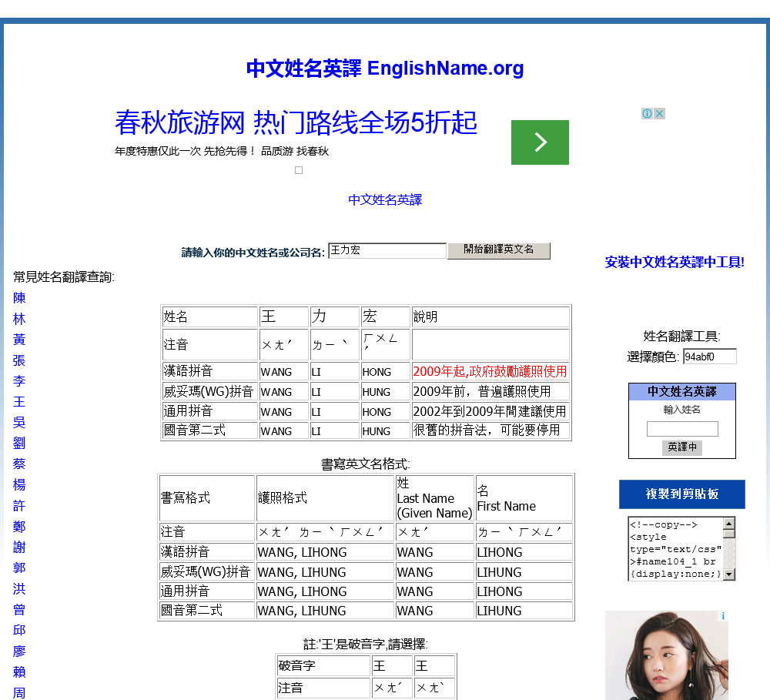Open surname link 周

[x=19, y=692]
